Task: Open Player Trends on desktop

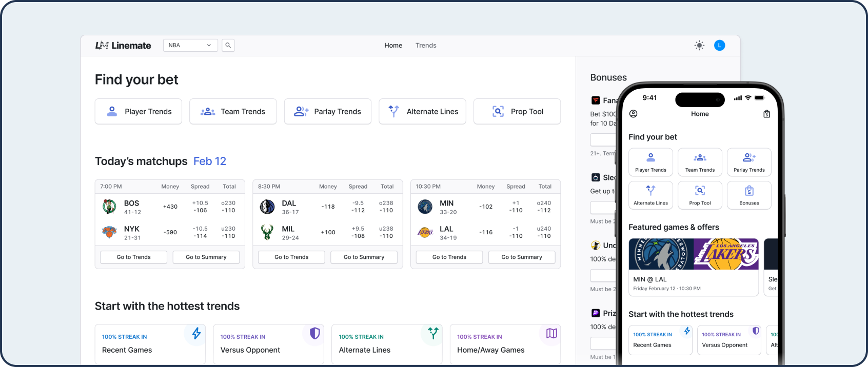Action: tap(139, 111)
